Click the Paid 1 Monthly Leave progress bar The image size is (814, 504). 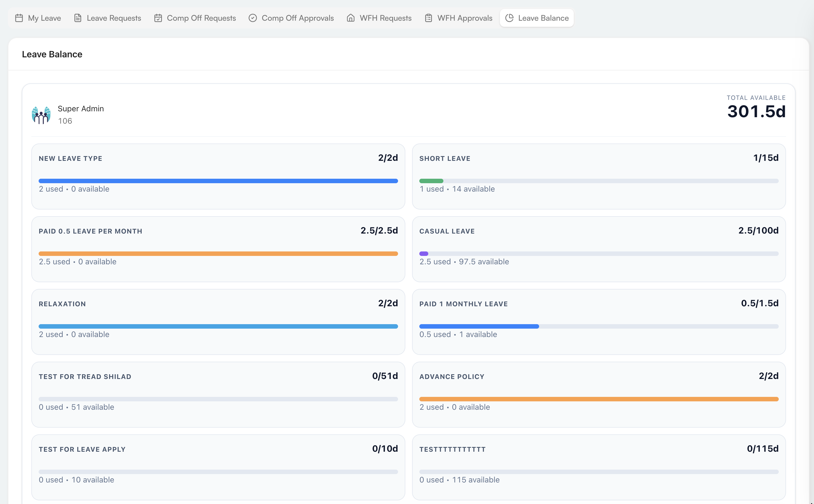coord(599,326)
